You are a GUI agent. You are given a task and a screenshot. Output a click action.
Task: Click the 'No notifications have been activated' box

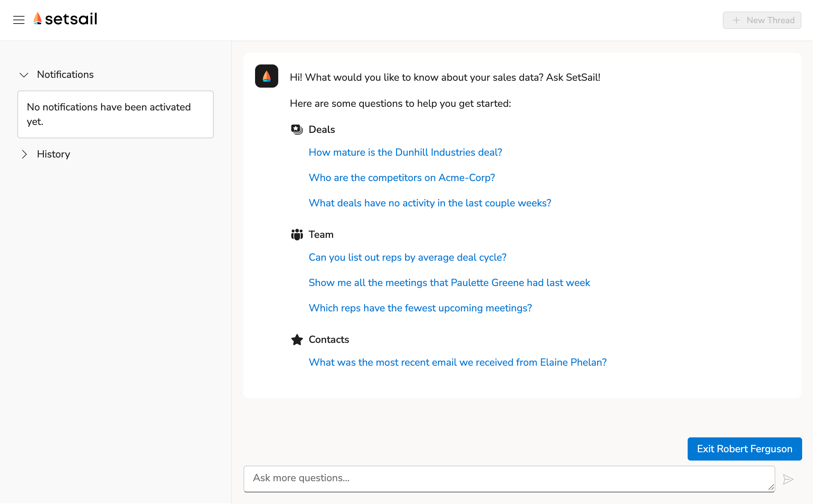pyautogui.click(x=116, y=114)
